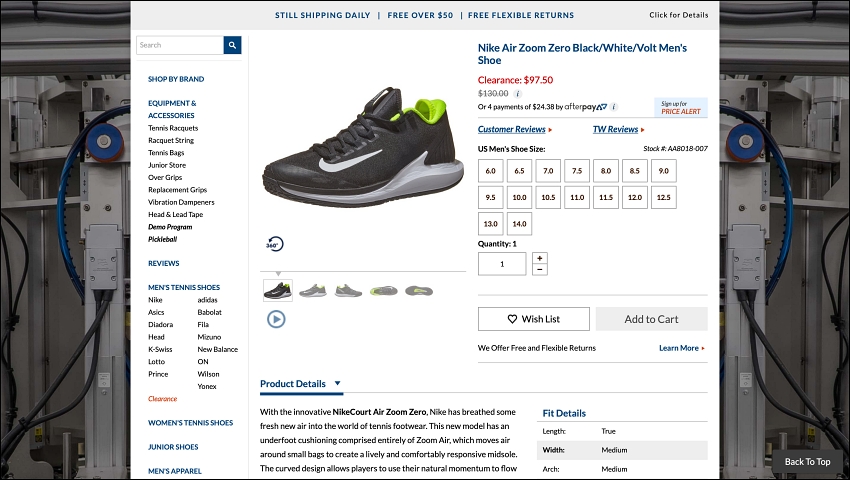
Task: Open Women's Tennis Shoes category
Action: pos(190,423)
